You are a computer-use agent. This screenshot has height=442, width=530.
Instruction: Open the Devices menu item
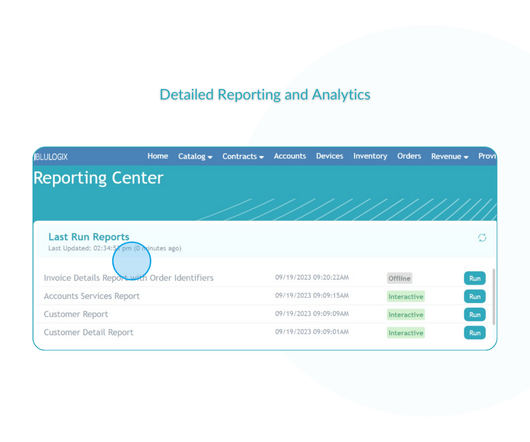tap(329, 156)
